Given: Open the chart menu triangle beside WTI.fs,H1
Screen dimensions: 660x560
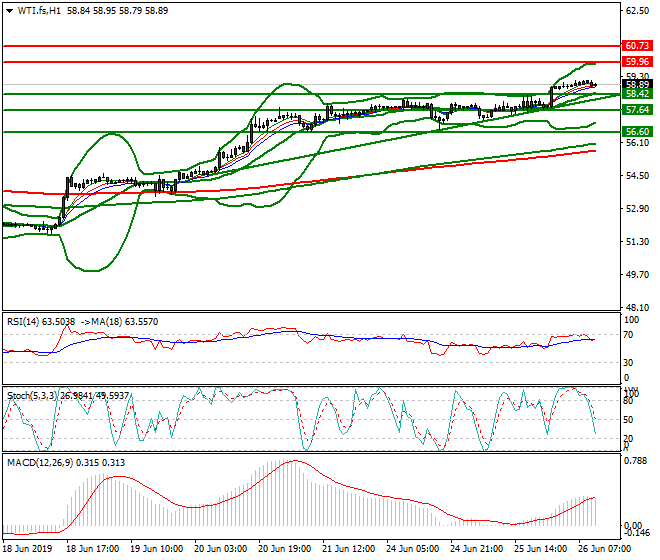Looking at the screenshot, I should 9,11.
